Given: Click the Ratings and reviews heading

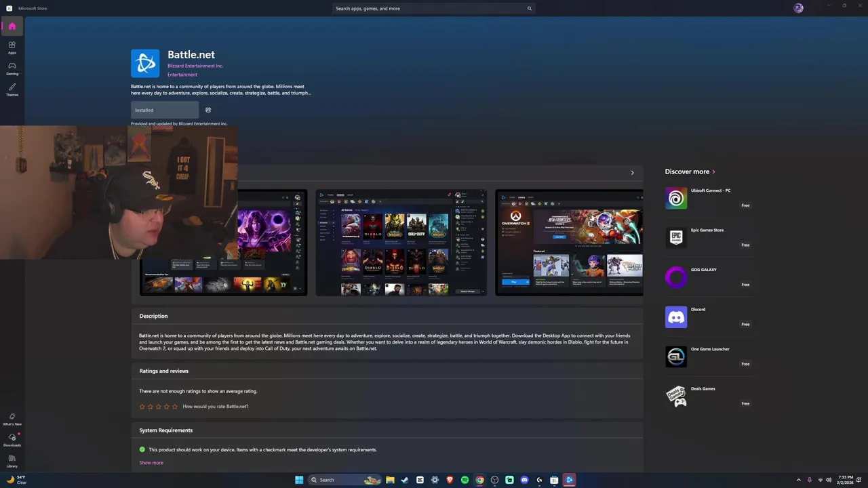Looking at the screenshot, I should 164,371.
